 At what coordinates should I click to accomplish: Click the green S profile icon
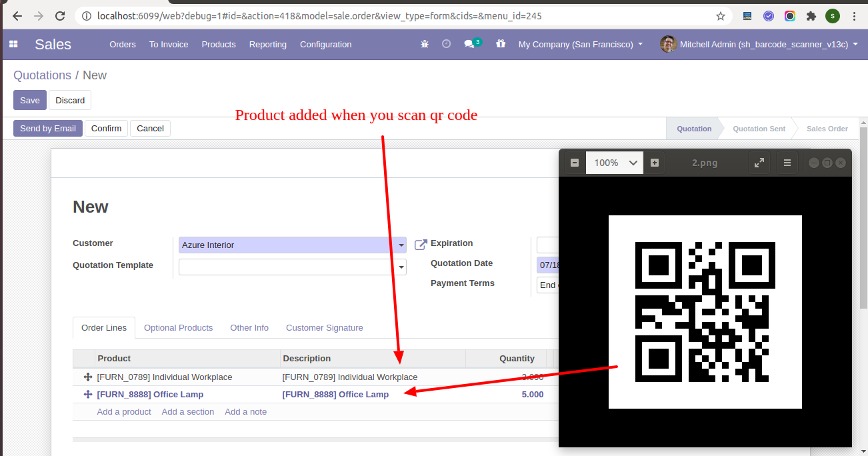click(x=833, y=15)
